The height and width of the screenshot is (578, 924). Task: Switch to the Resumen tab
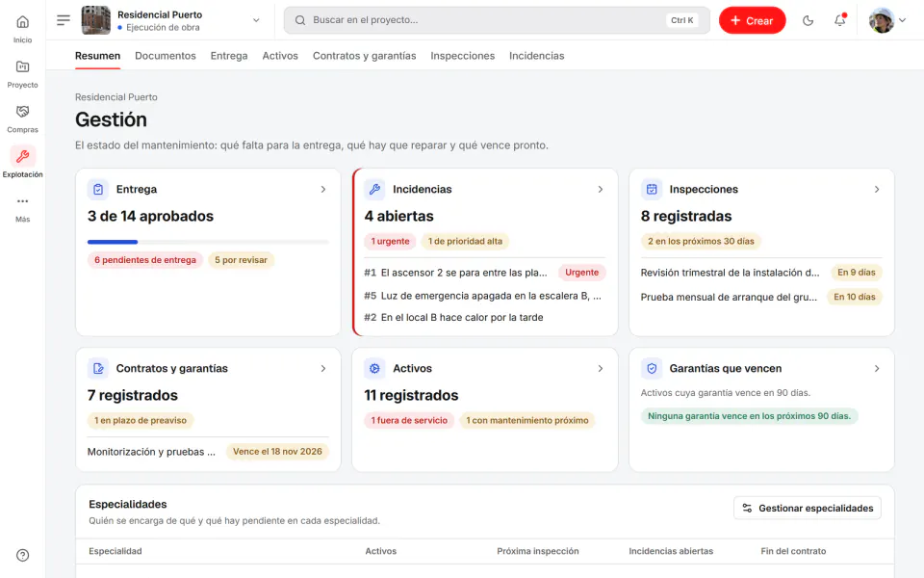pos(97,56)
